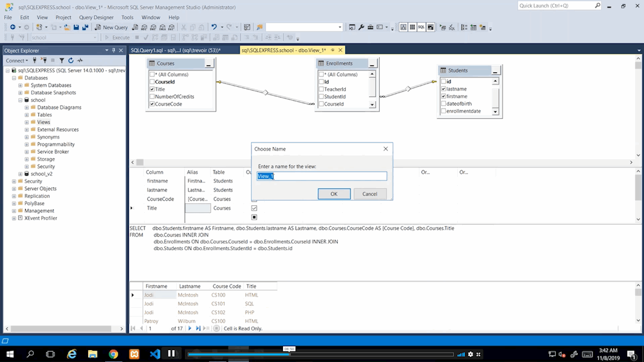Click the Windows Start button
The width and height of the screenshot is (644, 362).
(x=10, y=354)
